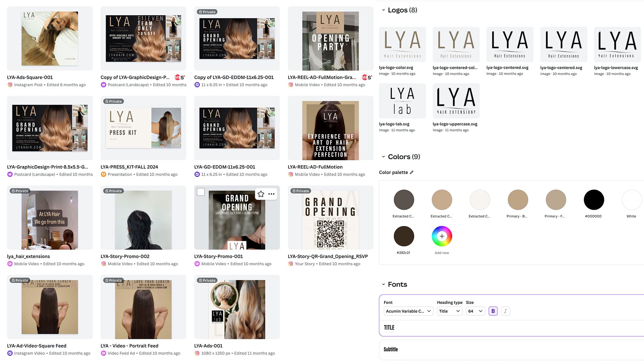
Task: Collapse the Colors section
Action: (x=383, y=157)
